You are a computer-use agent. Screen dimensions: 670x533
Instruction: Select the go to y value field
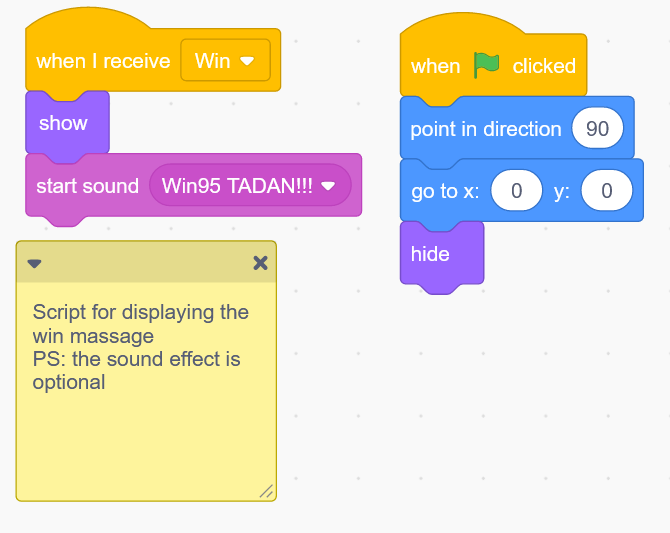(x=606, y=191)
